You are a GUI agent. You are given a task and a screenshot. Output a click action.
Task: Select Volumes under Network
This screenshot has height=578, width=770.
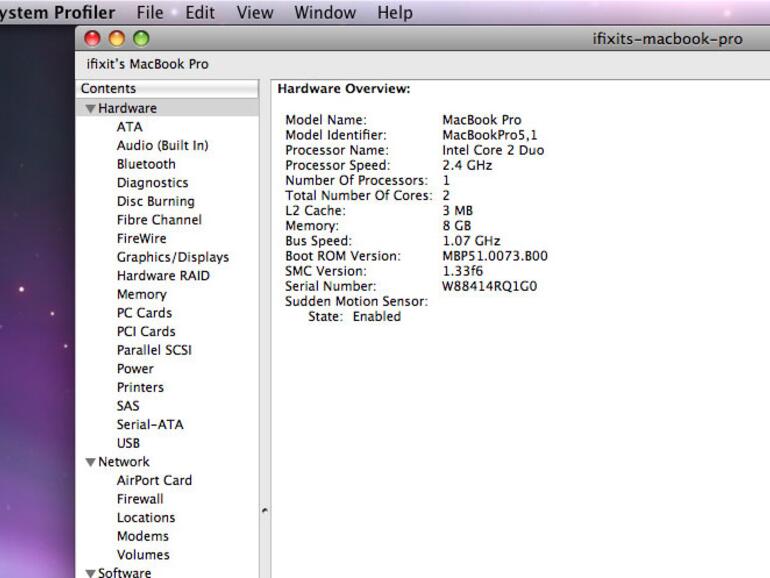[143, 555]
